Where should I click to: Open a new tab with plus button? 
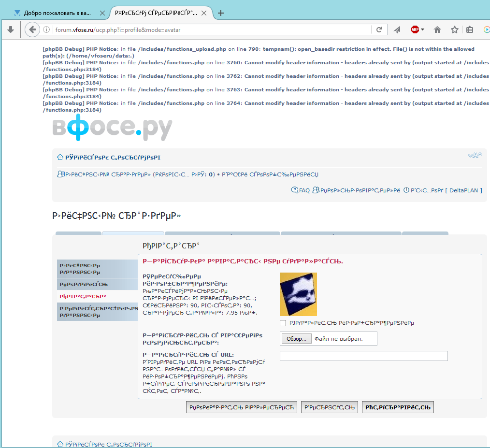[x=221, y=13]
